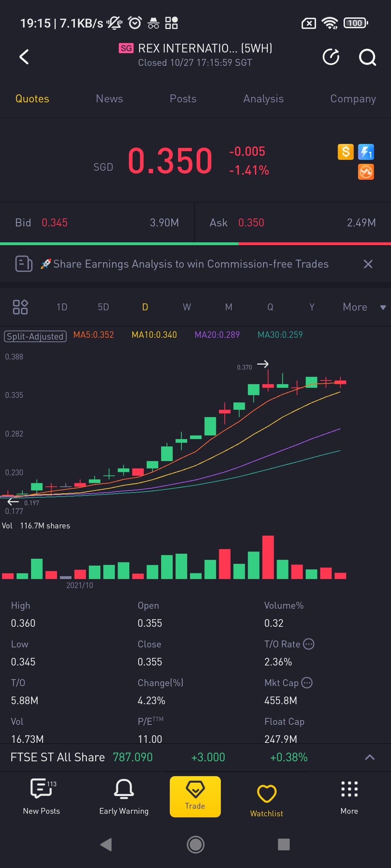This screenshot has width=391, height=868.
Task: Select the Q quarterly chart period
Action: (270, 307)
